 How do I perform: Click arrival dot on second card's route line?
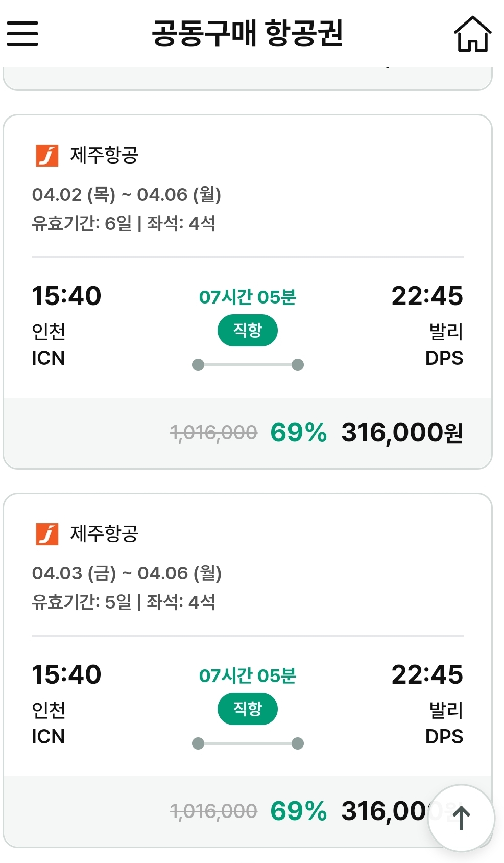(298, 743)
